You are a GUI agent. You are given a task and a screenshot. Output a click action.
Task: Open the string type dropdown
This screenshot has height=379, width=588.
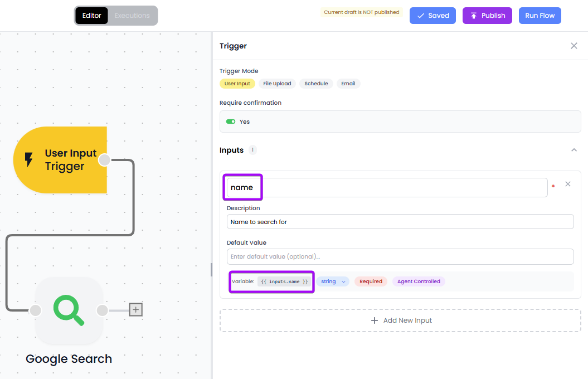[x=333, y=281]
